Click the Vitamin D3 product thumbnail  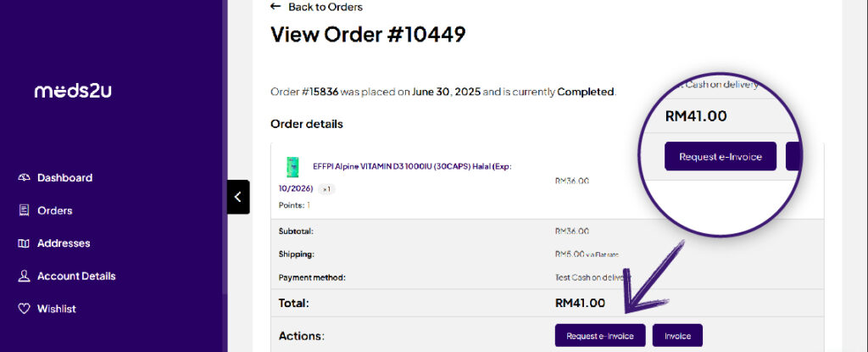tap(293, 167)
